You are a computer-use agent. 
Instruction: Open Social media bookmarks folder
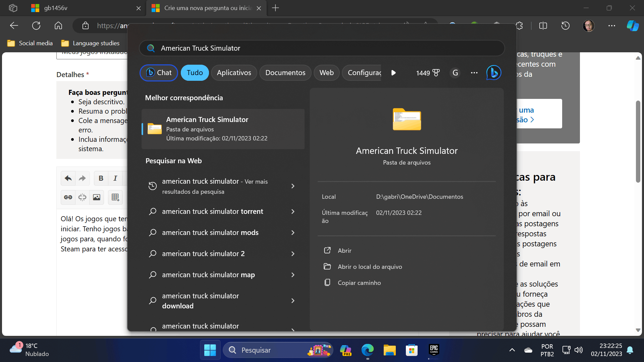[x=30, y=43]
